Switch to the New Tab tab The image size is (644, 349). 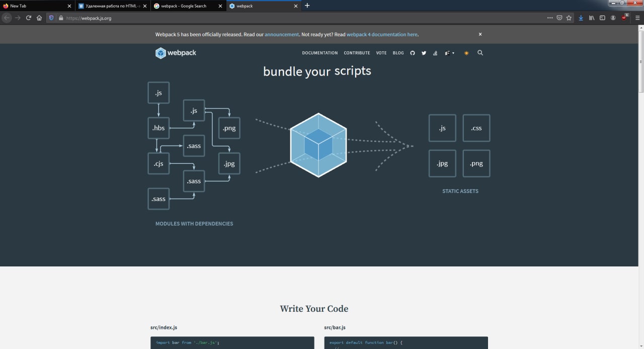38,6
